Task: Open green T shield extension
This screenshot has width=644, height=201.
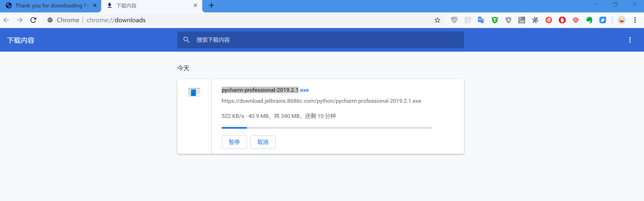Action: click(495, 20)
